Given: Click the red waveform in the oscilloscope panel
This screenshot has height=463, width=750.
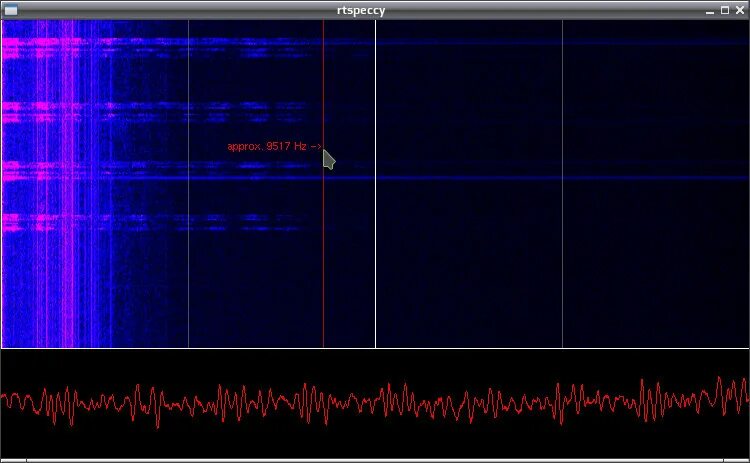Looking at the screenshot, I should click(x=375, y=402).
